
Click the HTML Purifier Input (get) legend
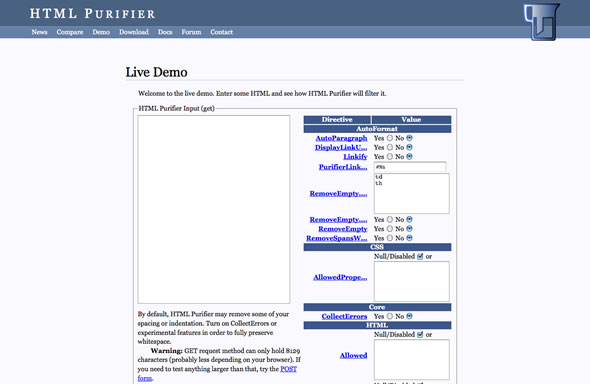click(176, 108)
